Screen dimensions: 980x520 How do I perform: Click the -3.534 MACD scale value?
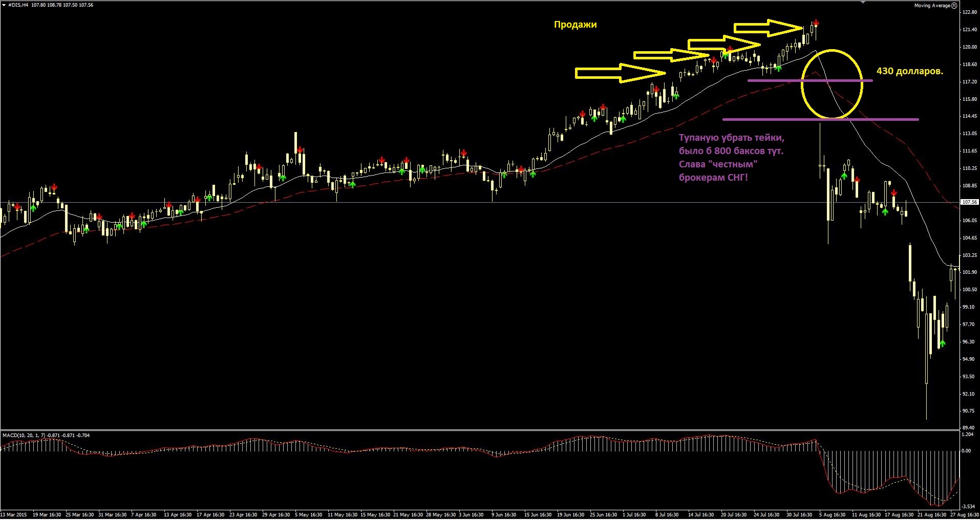point(968,507)
